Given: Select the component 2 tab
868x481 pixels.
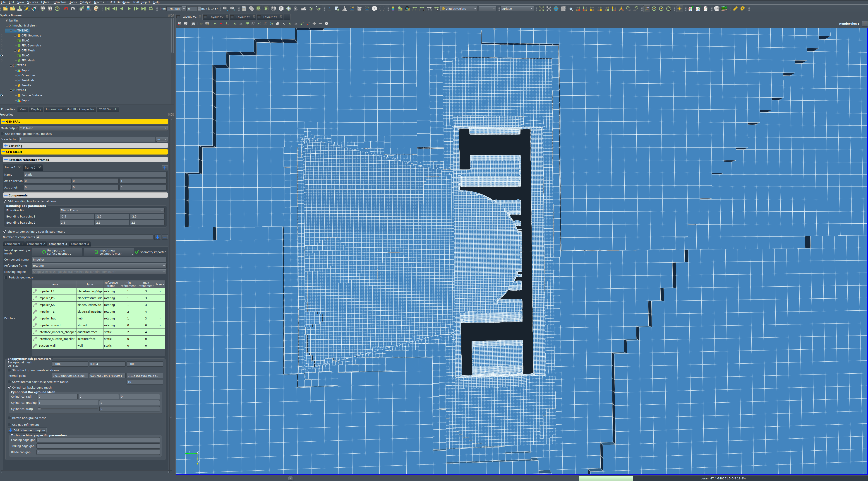Looking at the screenshot, I should point(36,244).
